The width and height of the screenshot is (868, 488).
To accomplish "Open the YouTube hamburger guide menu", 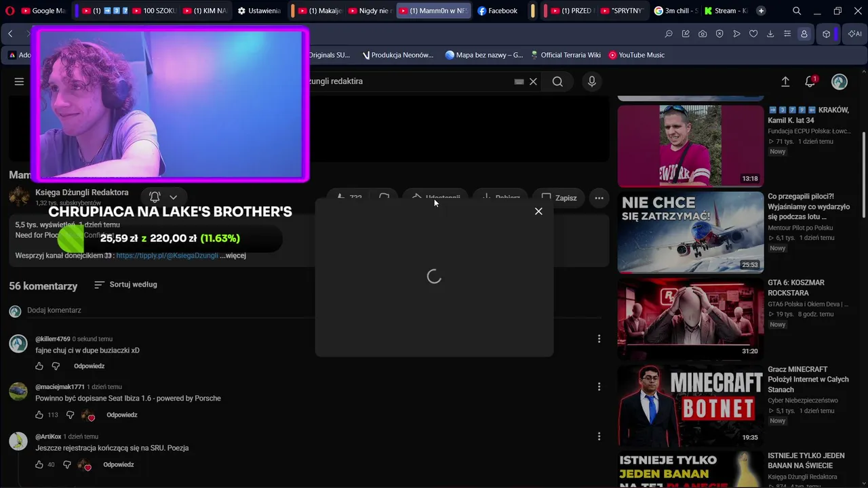I will [x=19, y=81].
